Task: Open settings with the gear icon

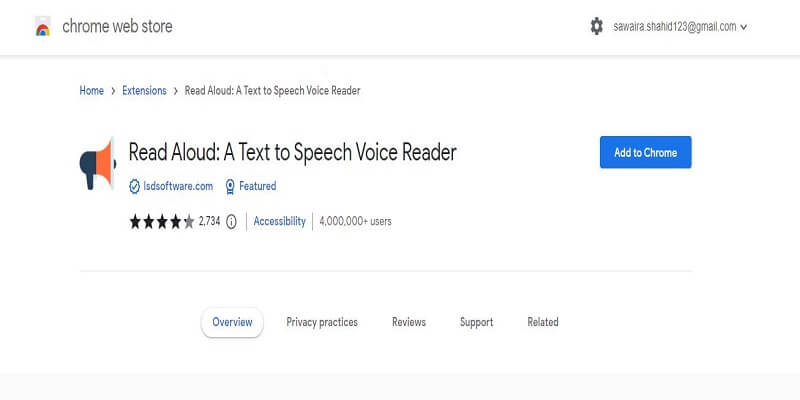Action: coord(596,26)
